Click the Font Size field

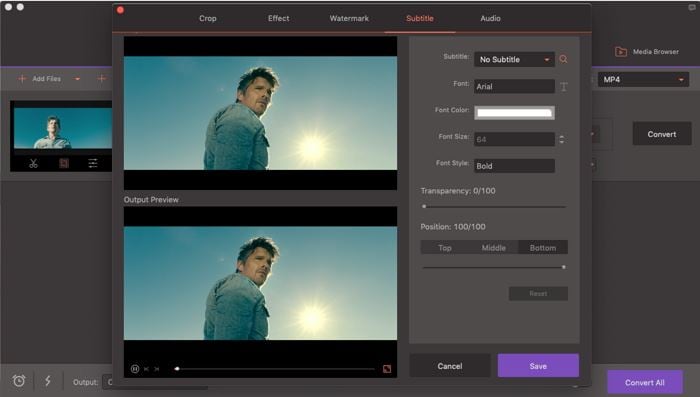point(514,139)
